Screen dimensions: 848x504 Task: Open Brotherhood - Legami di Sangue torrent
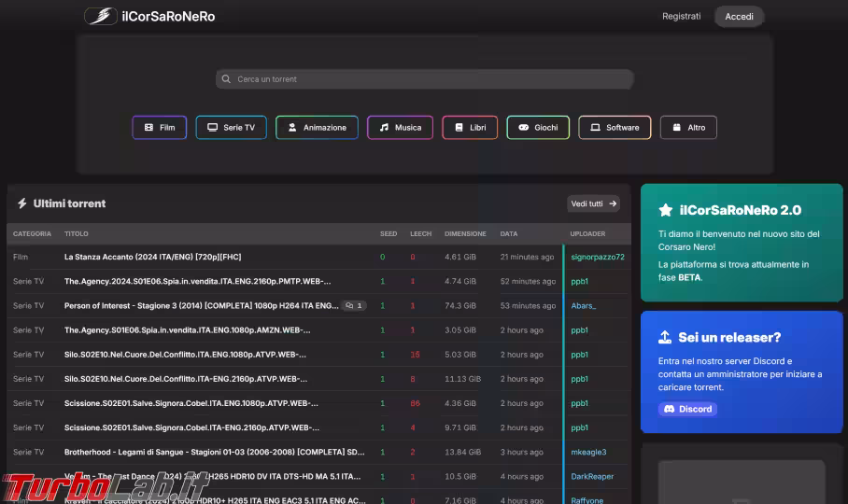[214, 452]
